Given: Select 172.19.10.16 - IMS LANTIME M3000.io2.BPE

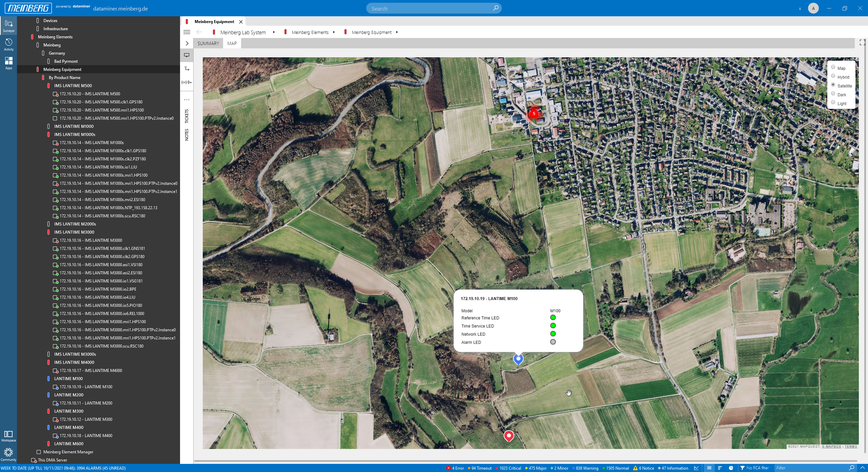Looking at the screenshot, I should [98, 289].
